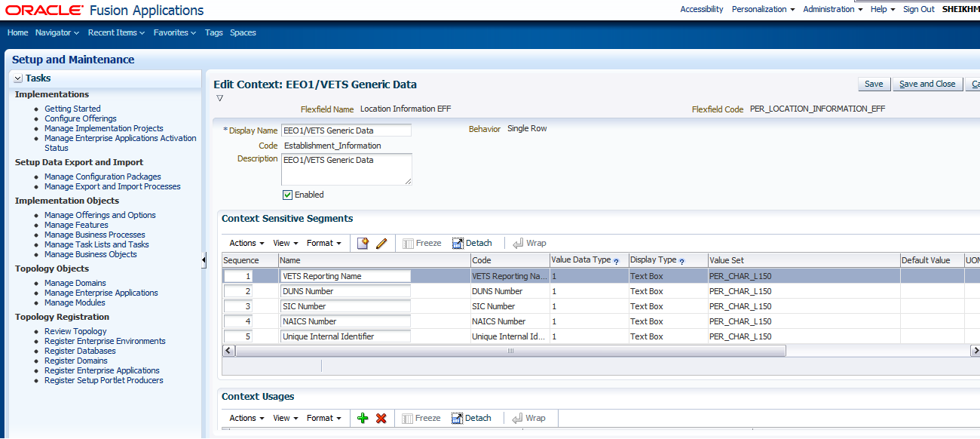Go to Home in the top navigation

tap(17, 32)
